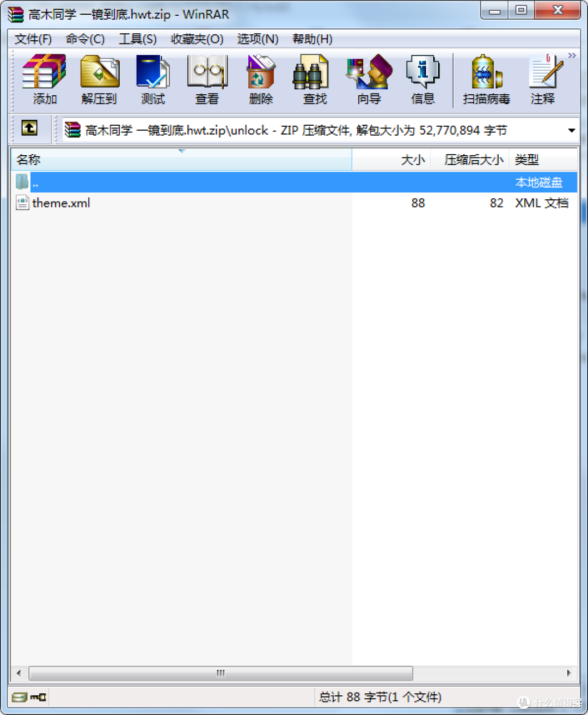Open the Help (帮助) menu
This screenshot has height=715, width=588.
pyautogui.click(x=313, y=39)
